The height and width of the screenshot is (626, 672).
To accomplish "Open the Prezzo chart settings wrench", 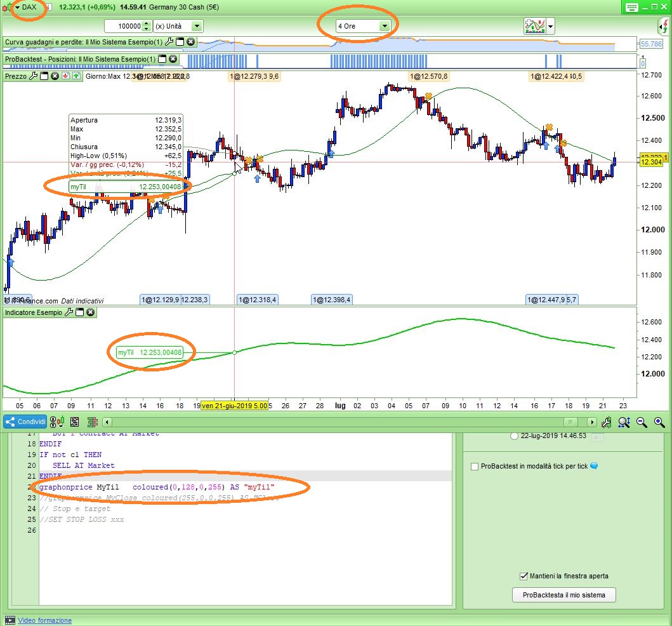I will coord(34,76).
